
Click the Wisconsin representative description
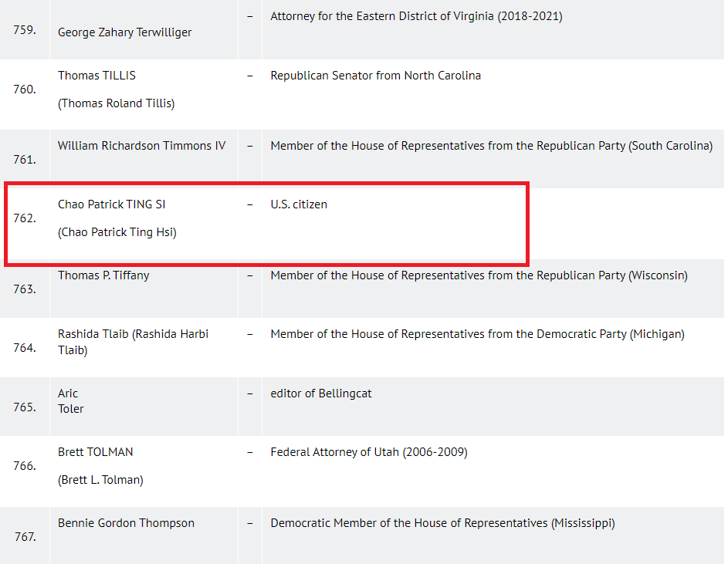[479, 275]
